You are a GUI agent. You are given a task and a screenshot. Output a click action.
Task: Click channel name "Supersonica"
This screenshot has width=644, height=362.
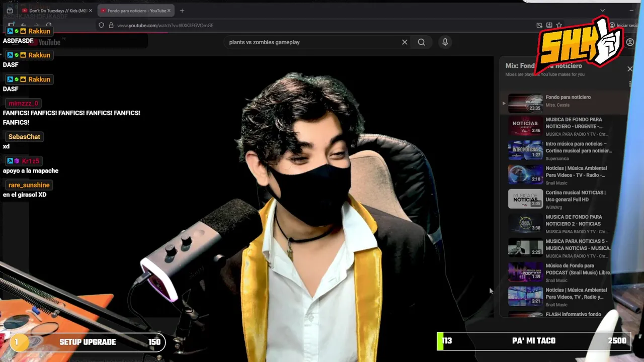coord(557,159)
